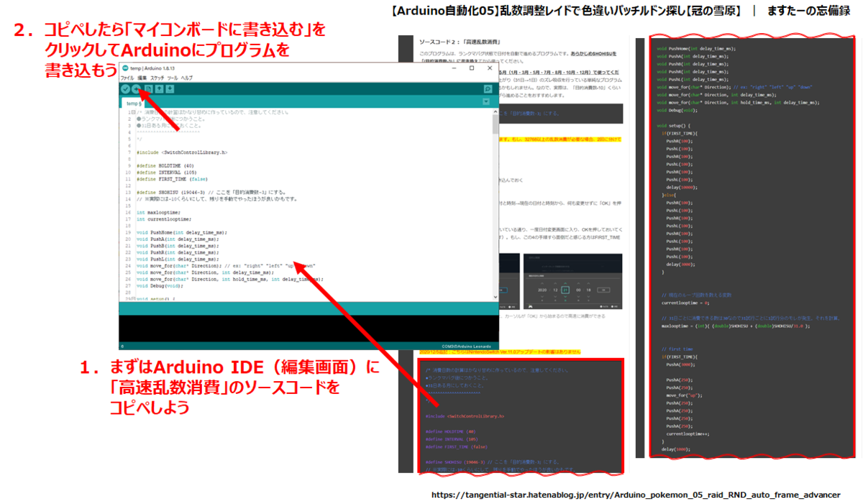Open the ファイル menu

tap(127, 77)
